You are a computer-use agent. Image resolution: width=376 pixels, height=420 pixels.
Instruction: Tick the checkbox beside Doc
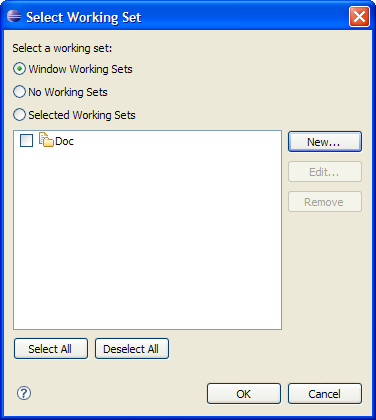click(x=26, y=141)
